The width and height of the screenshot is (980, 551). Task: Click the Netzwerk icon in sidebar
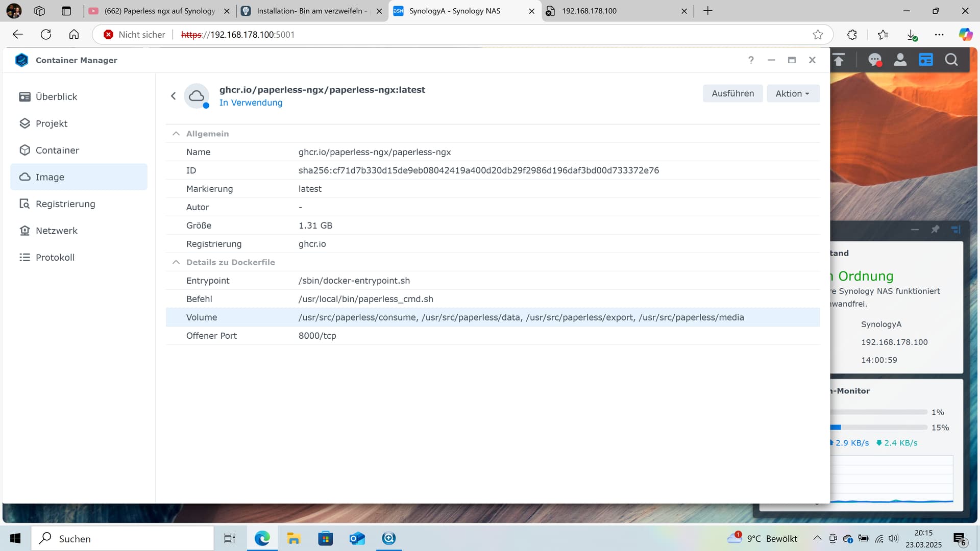pyautogui.click(x=24, y=231)
